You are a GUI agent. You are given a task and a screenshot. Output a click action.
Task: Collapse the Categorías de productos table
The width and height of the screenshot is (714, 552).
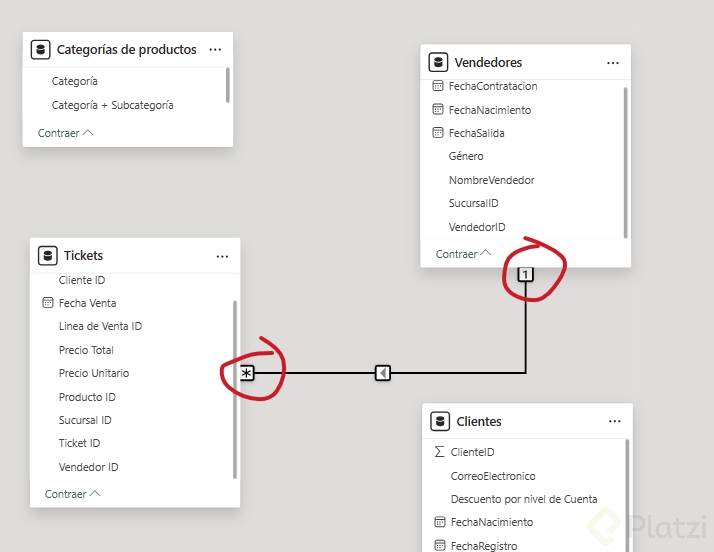click(65, 132)
